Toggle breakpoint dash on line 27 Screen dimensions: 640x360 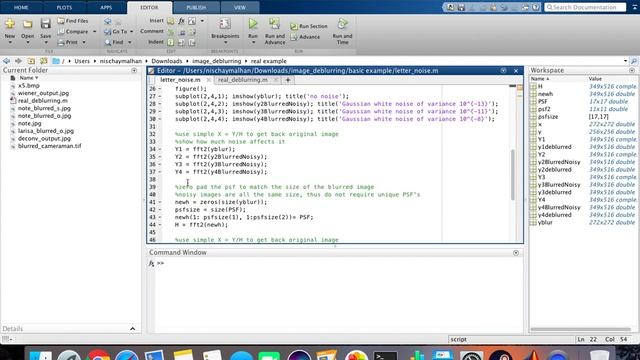coord(160,96)
